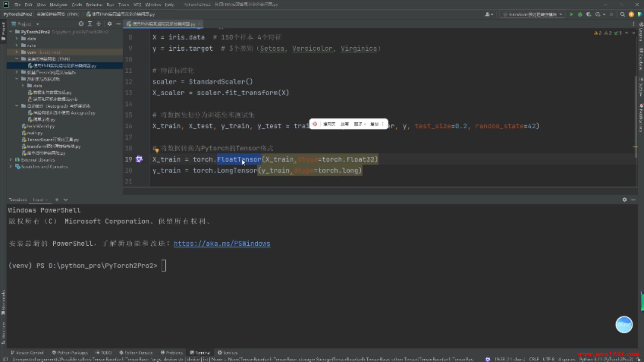Collapse all in Project tree
644x362 pixels.
pos(99,24)
